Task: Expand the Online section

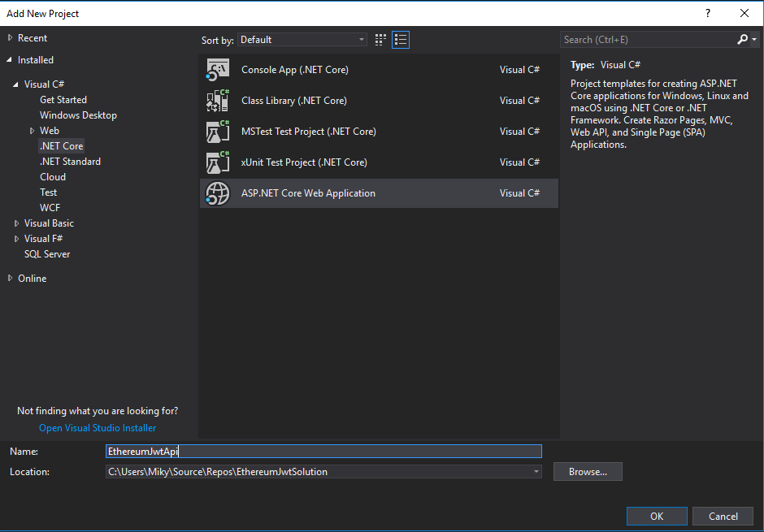Action: (x=11, y=279)
